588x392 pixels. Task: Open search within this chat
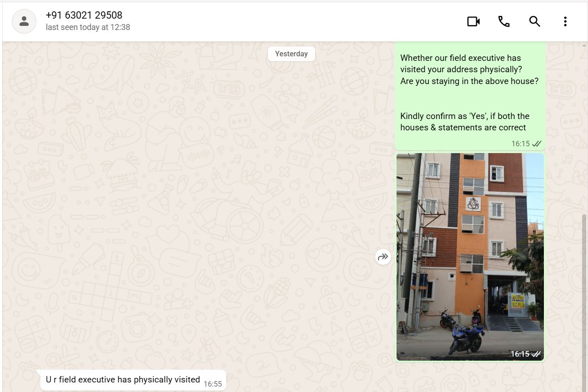coord(534,21)
